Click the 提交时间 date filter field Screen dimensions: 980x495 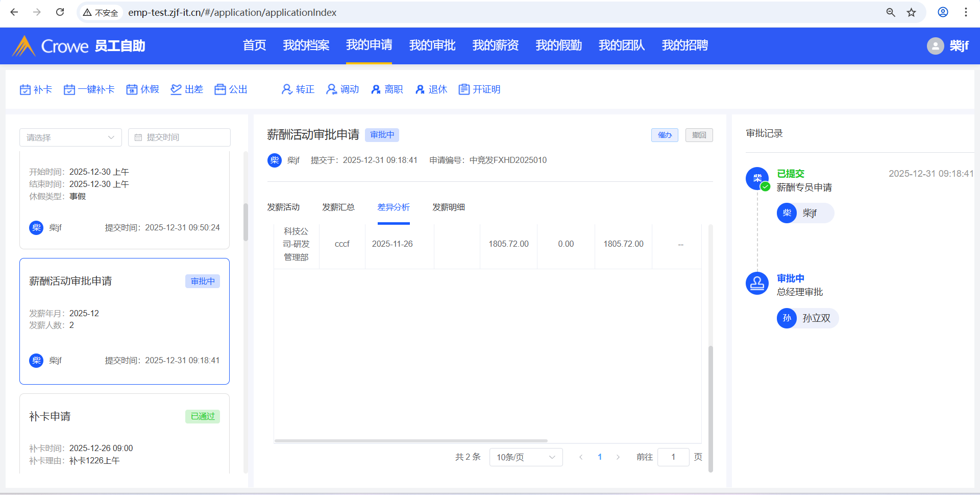pyautogui.click(x=179, y=137)
